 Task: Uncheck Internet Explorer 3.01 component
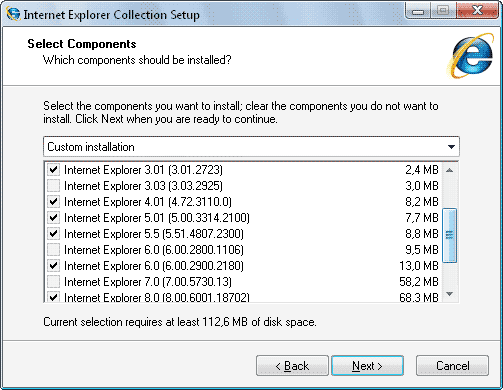[x=53, y=170]
